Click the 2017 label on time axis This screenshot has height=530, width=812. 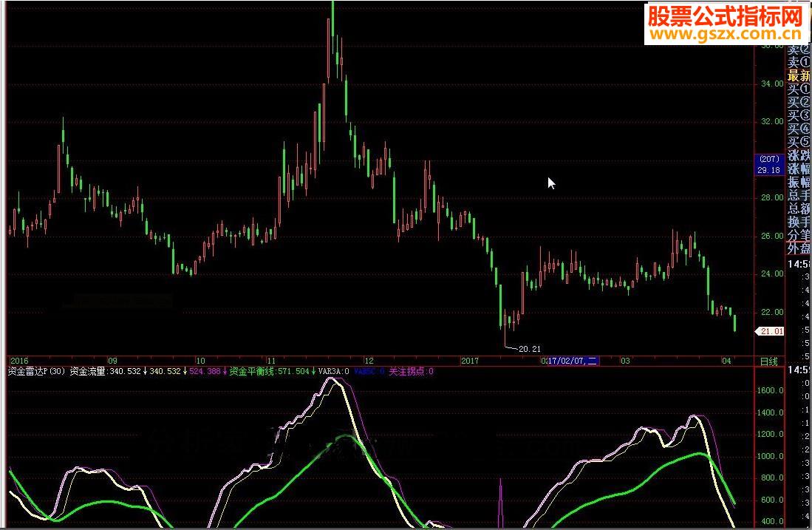[x=470, y=361]
